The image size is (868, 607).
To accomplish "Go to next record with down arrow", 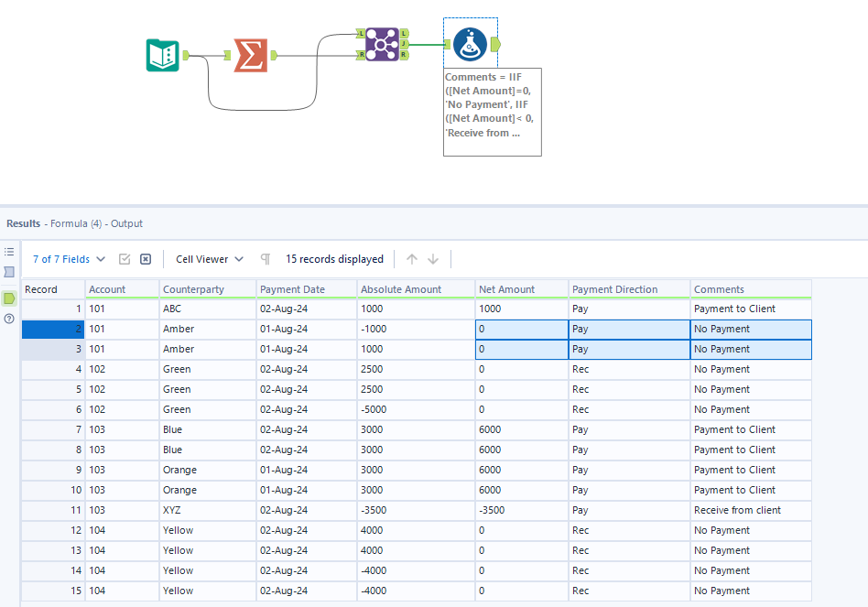I will [433, 259].
